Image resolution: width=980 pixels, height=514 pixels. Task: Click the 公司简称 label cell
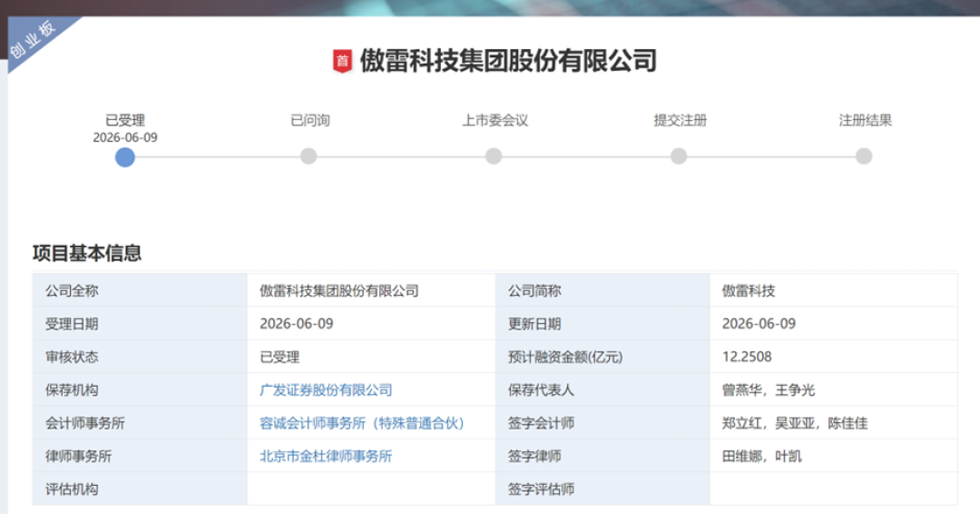(x=603, y=291)
